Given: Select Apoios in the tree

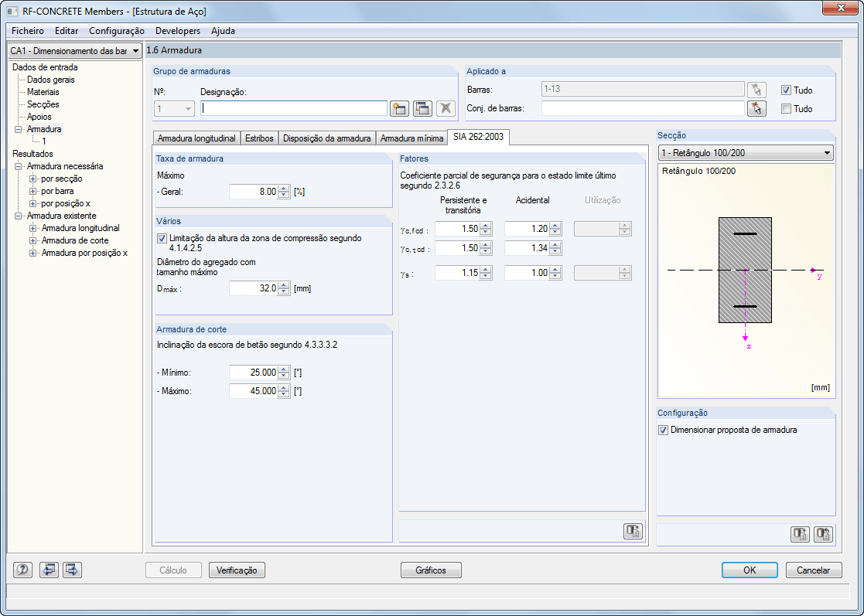Looking at the screenshot, I should 39,117.
